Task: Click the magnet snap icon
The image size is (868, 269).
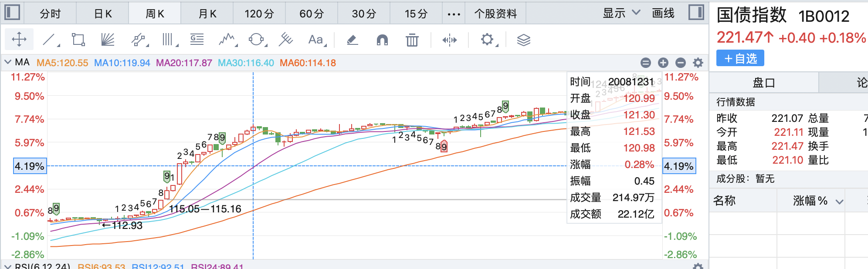Action: click(382, 40)
